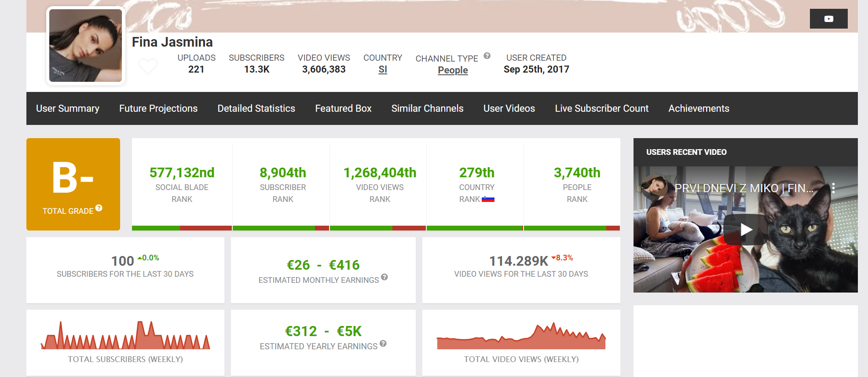This screenshot has width=868, height=377.
Task: Play the recent video
Action: click(746, 229)
